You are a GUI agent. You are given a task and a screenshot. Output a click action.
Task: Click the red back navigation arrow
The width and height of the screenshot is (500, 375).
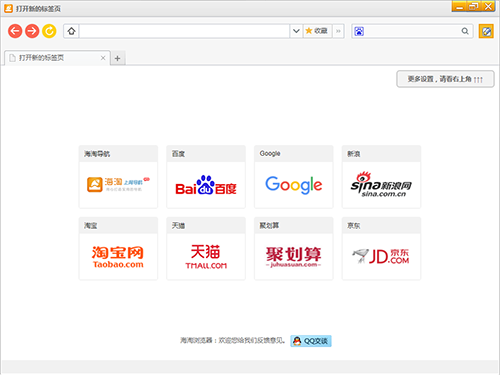(15, 31)
